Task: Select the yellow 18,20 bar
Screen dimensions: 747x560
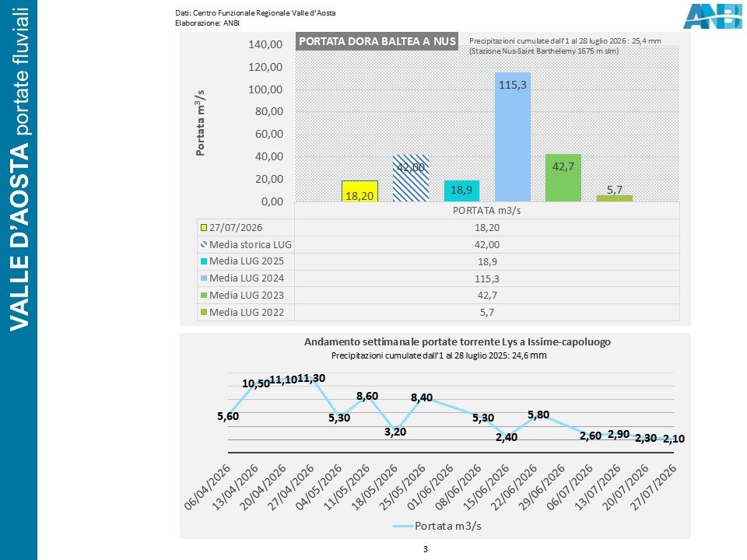Action: [359, 191]
